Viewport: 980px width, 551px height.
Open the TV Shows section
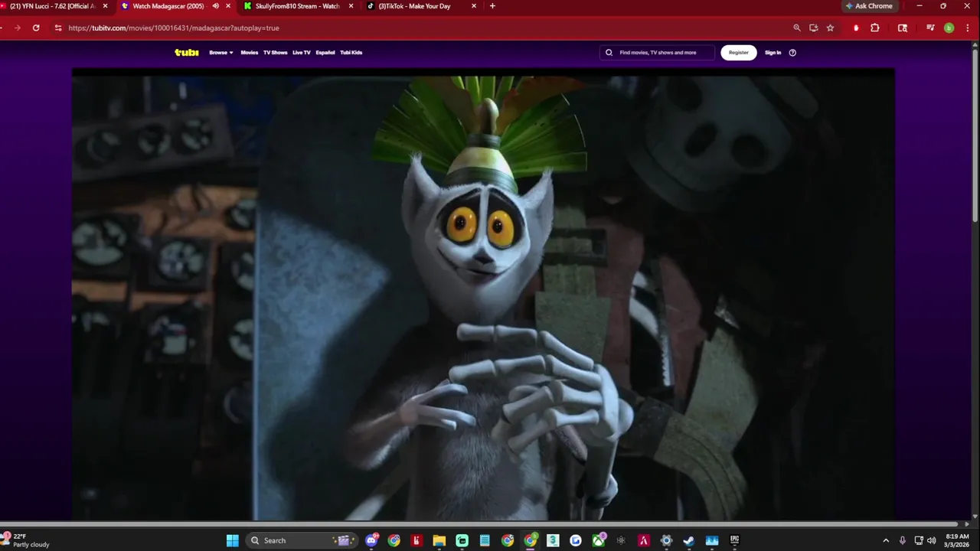pos(276,53)
